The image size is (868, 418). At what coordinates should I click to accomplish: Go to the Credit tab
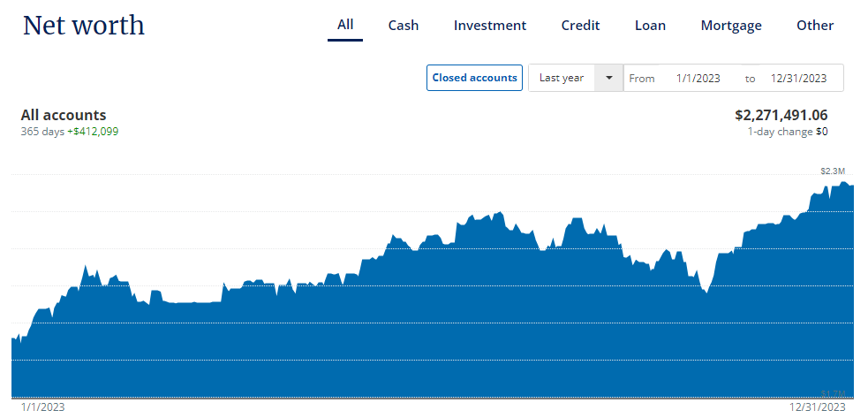pos(580,26)
